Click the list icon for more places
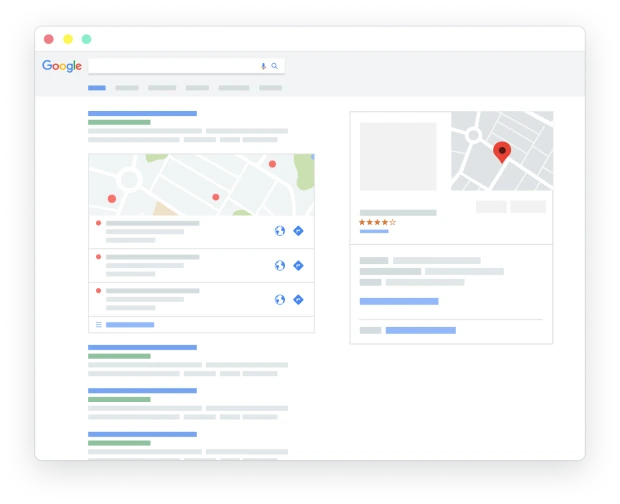The width and height of the screenshot is (620, 504). (99, 325)
